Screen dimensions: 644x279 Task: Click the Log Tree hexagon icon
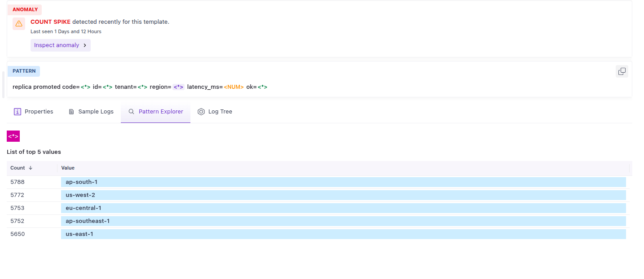coord(201,112)
